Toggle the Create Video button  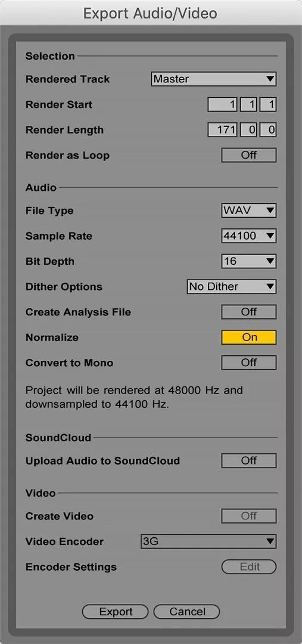(248, 516)
